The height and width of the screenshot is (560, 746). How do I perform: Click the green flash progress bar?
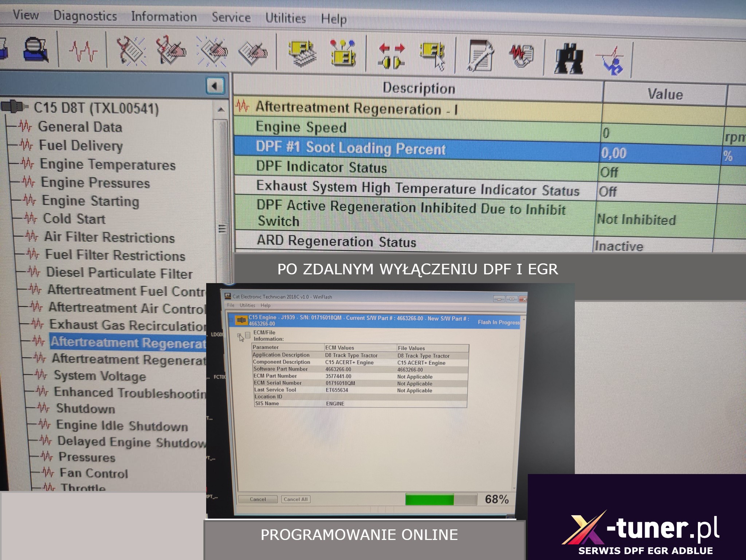click(429, 499)
